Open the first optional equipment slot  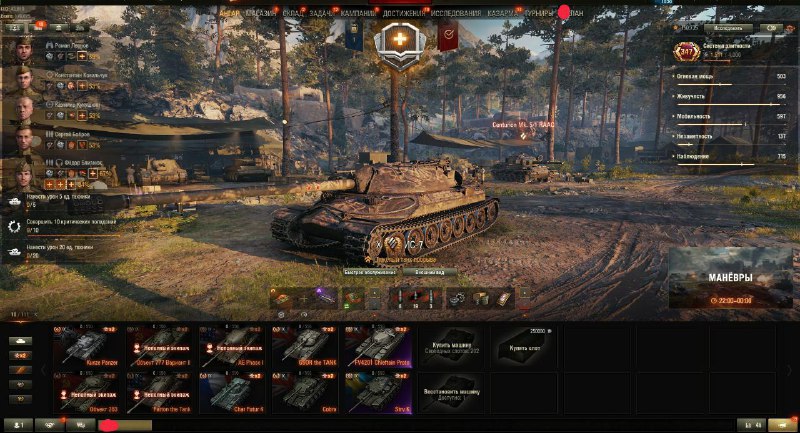[x=281, y=298]
